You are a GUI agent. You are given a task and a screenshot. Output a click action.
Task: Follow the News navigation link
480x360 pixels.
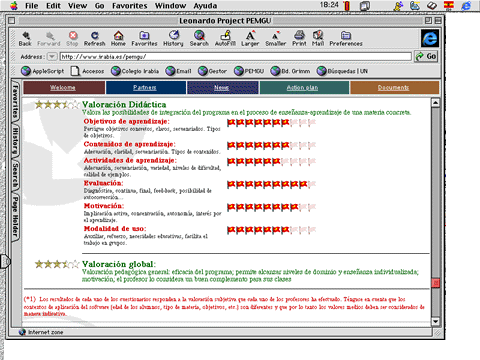(221, 87)
